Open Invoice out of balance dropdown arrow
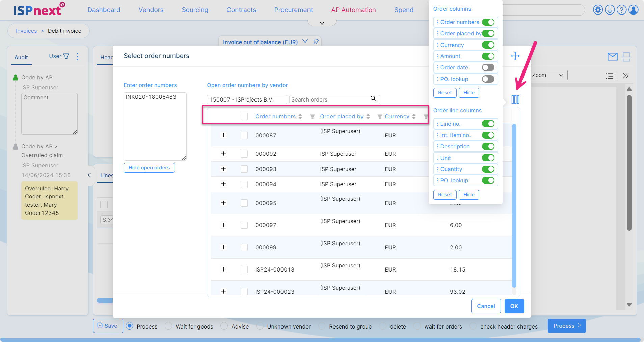 [x=305, y=41]
